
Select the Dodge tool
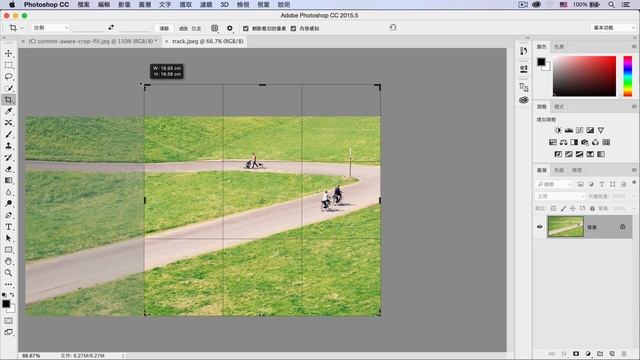coord(9,203)
